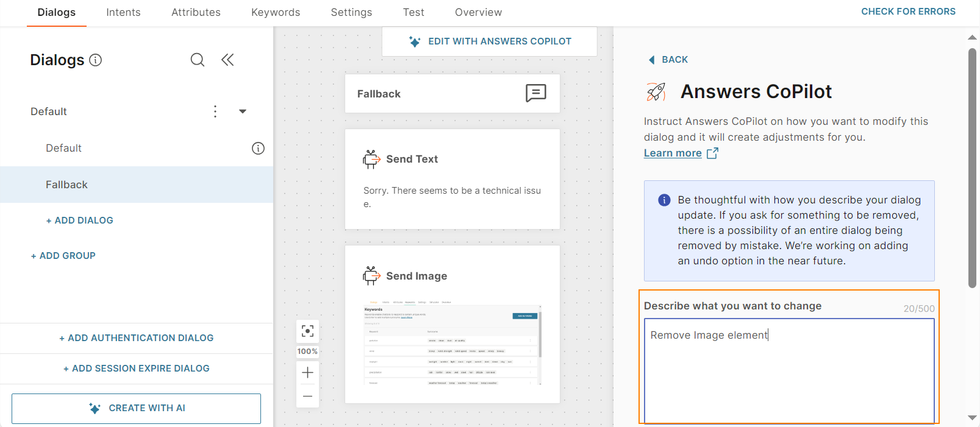
Task: Click EDIT WITH ANSWERS COPILOT button
Action: [490, 41]
